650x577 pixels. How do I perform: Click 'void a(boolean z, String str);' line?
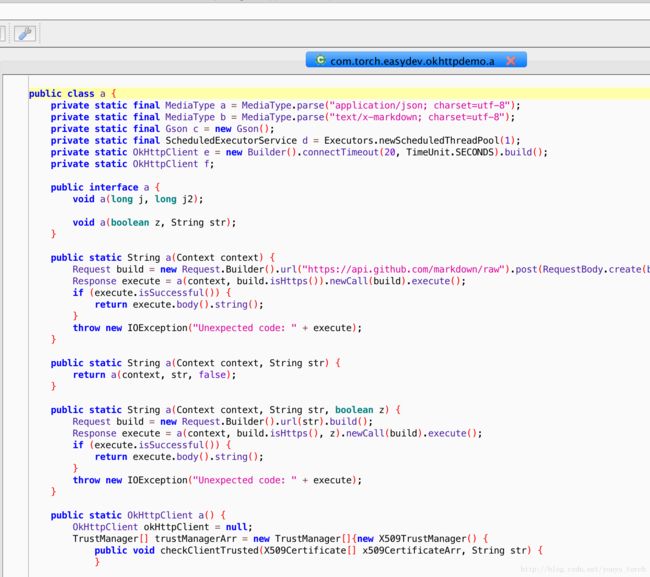pos(154,223)
